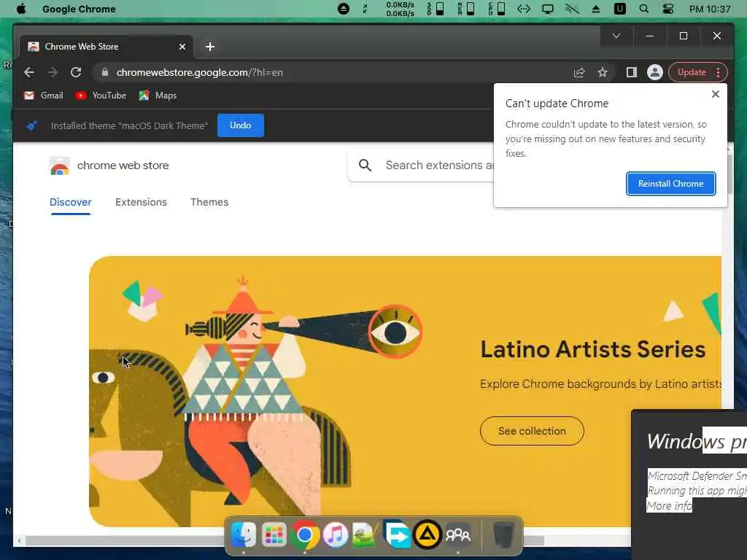Click the network speed indicator in menu bar
747x560 pixels.
tap(400, 9)
